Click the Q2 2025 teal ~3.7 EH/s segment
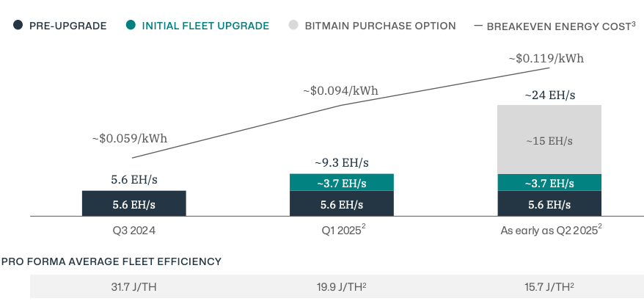This screenshot has width=644, height=304. point(549,183)
